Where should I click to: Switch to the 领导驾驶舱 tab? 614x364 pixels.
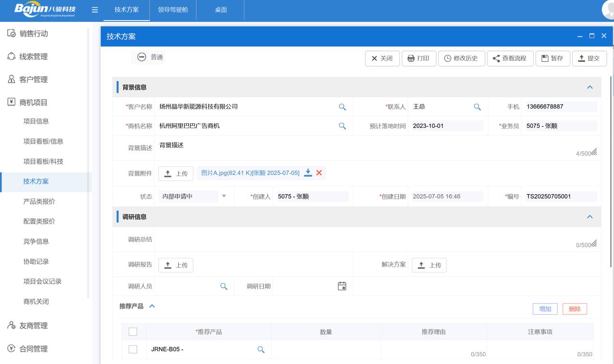[172, 10]
